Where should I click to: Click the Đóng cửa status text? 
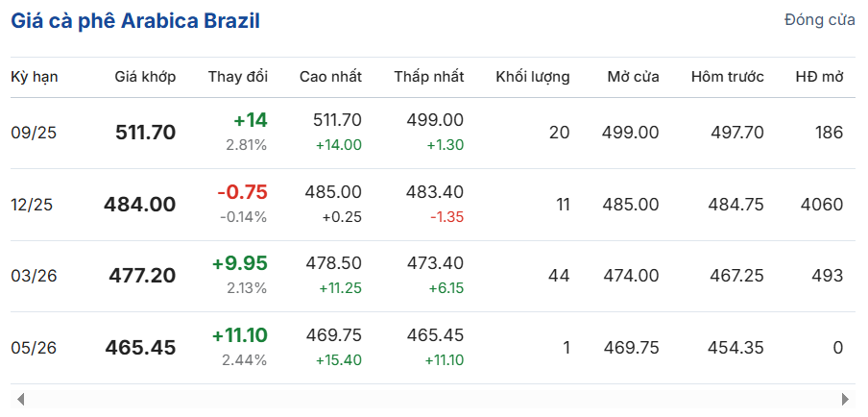point(820,21)
